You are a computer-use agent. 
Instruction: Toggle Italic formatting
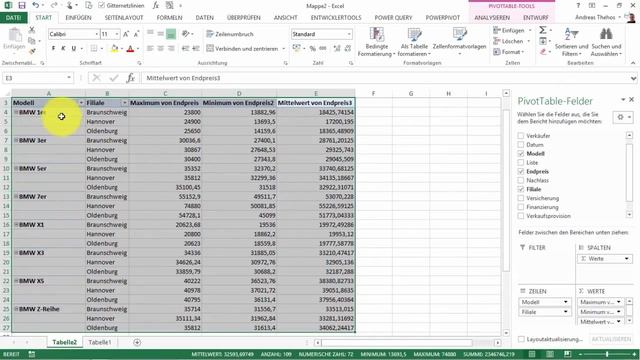pyautogui.click(x=63, y=49)
